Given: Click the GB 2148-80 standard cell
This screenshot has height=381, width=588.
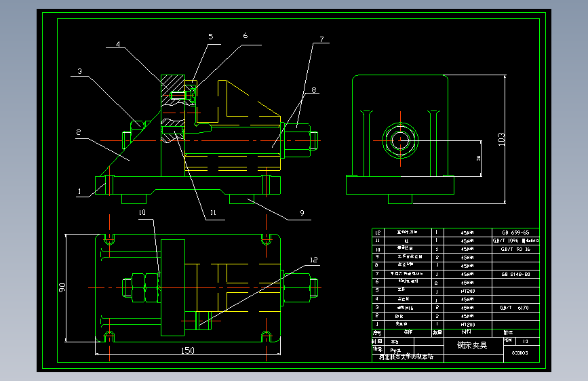Looking at the screenshot, I should [x=515, y=274].
